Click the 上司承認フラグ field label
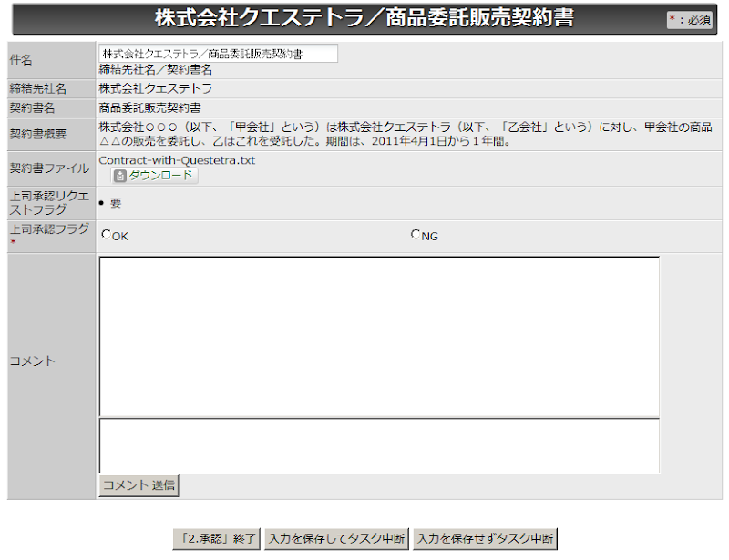Screen dimensions: 729x560 (x=49, y=229)
